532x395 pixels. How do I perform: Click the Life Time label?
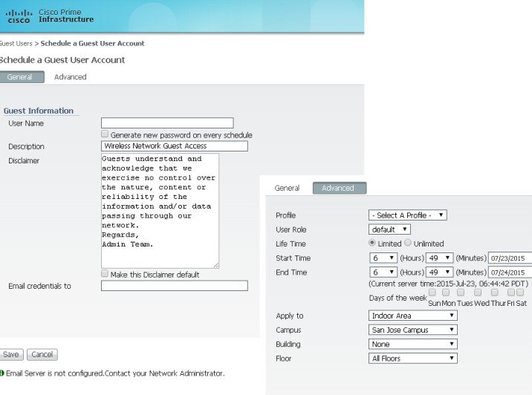[x=291, y=244]
